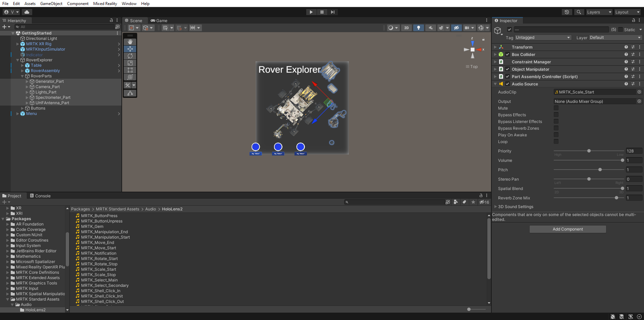Expand the Buttons object in Hierarchy

(22, 108)
